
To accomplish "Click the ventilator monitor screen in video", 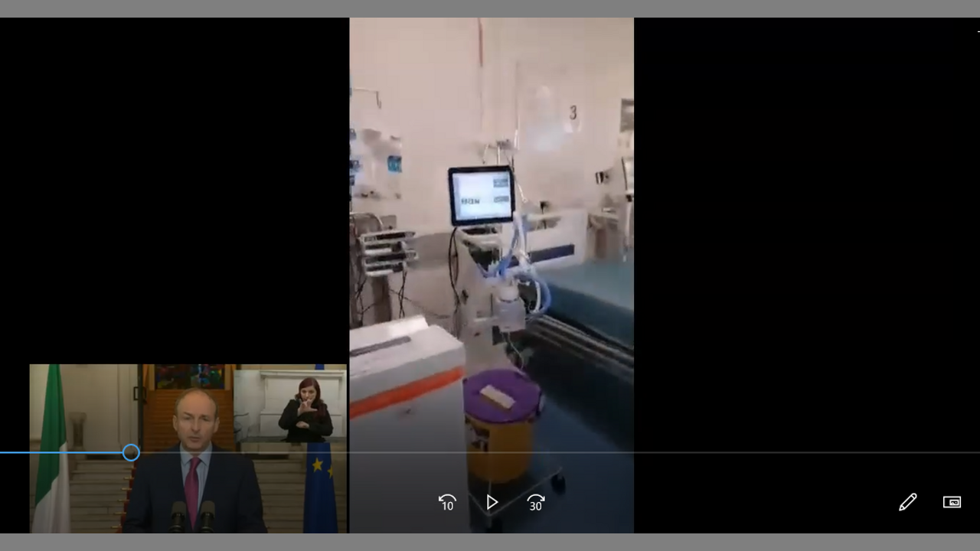I will [x=481, y=195].
